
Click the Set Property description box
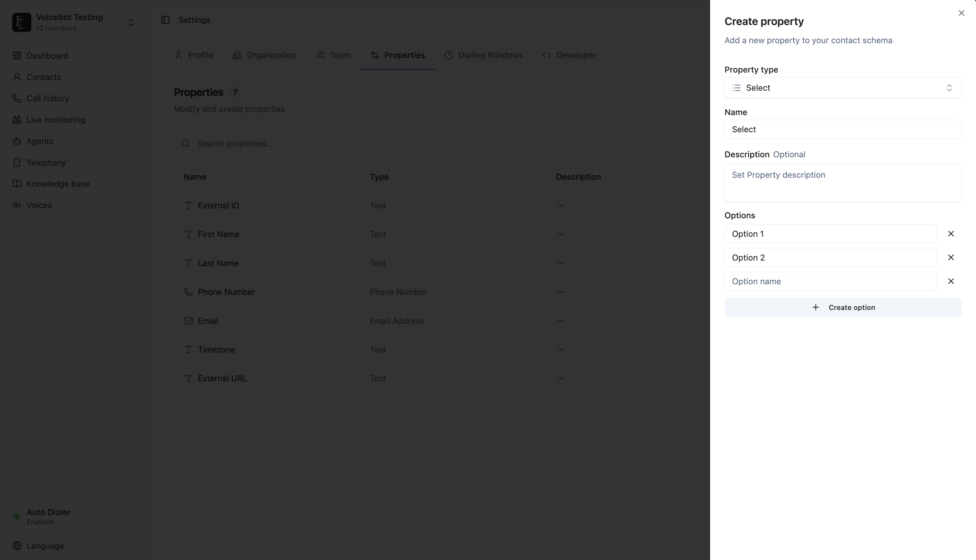tap(842, 183)
